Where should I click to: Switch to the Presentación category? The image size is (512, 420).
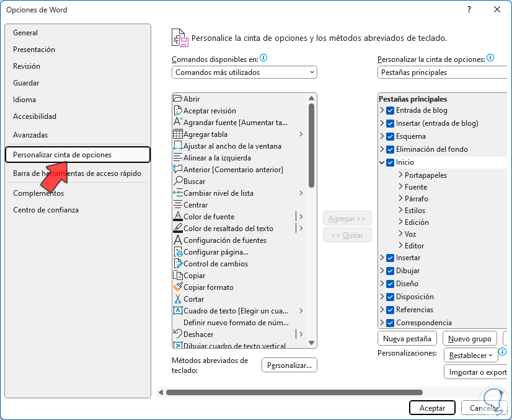tap(77, 50)
